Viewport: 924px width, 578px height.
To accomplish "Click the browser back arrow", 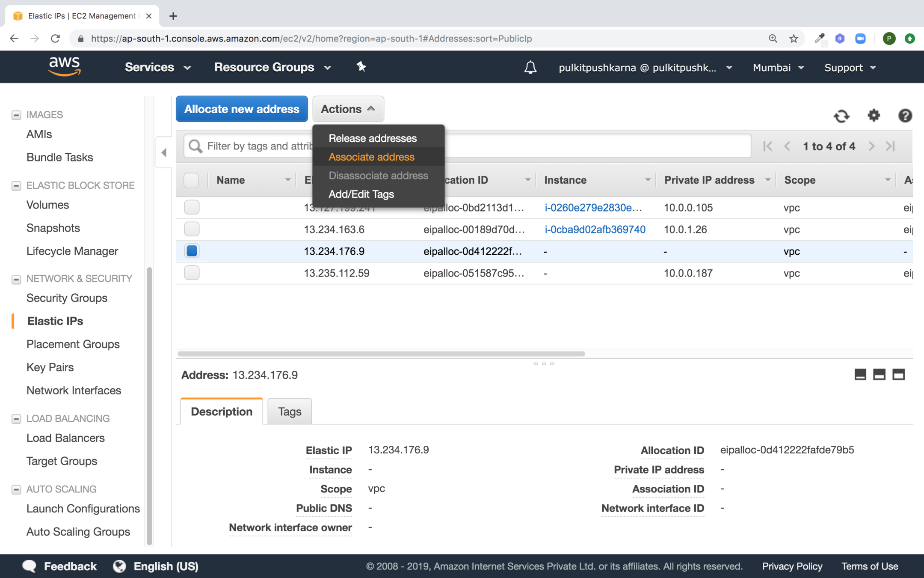I will click(x=14, y=39).
